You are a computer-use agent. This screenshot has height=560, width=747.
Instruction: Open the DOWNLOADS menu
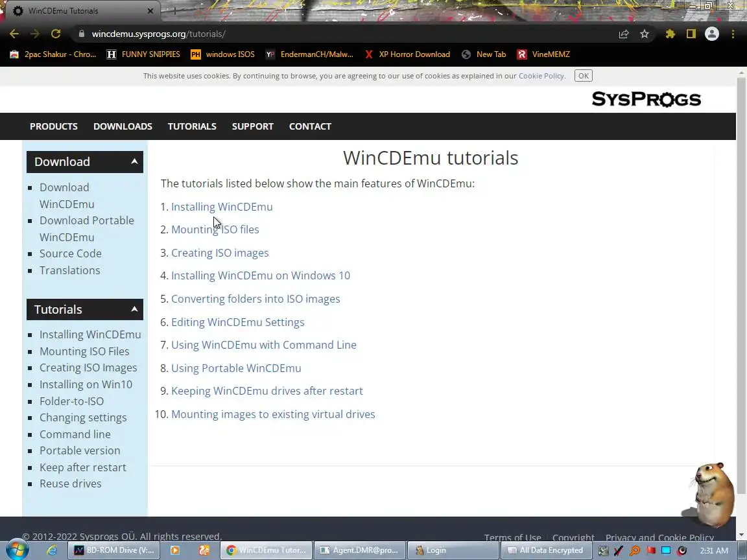123,126
